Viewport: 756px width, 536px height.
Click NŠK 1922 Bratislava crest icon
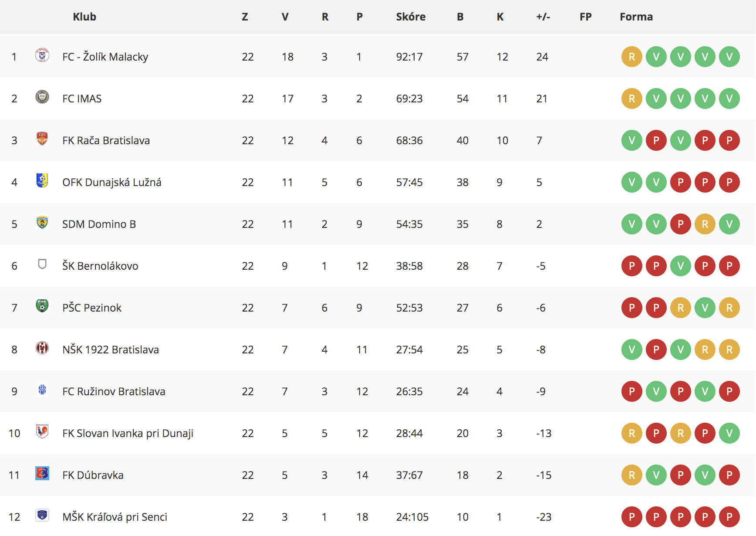[42, 348]
